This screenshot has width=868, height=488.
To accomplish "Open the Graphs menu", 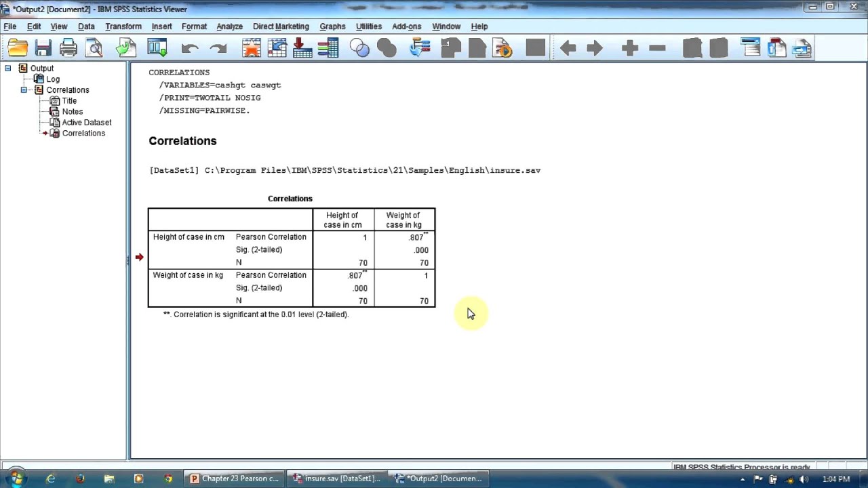I will coord(332,26).
